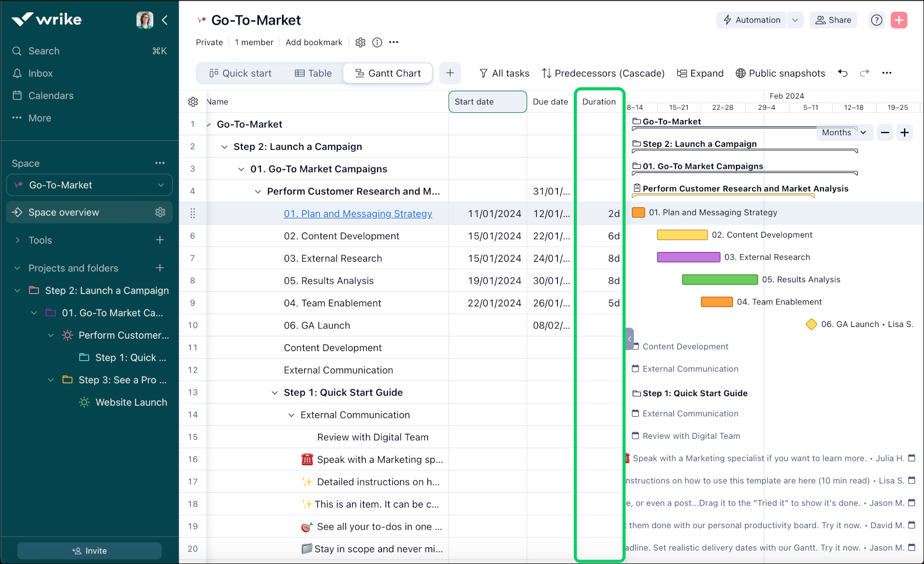Open the help question mark icon
The width and height of the screenshot is (924, 564).
pyautogui.click(x=877, y=20)
